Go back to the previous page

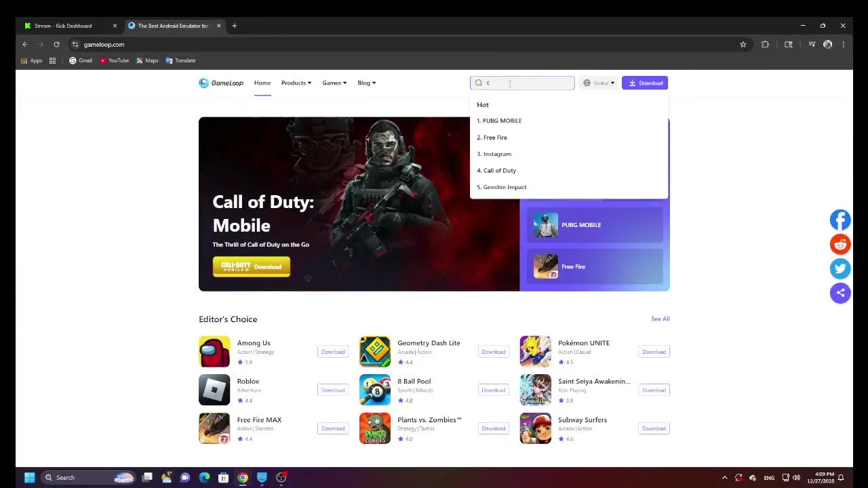[25, 45]
